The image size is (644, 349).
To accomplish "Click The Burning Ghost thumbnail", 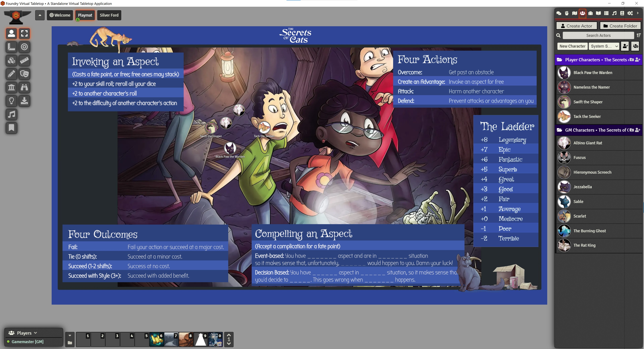I will [x=564, y=231].
